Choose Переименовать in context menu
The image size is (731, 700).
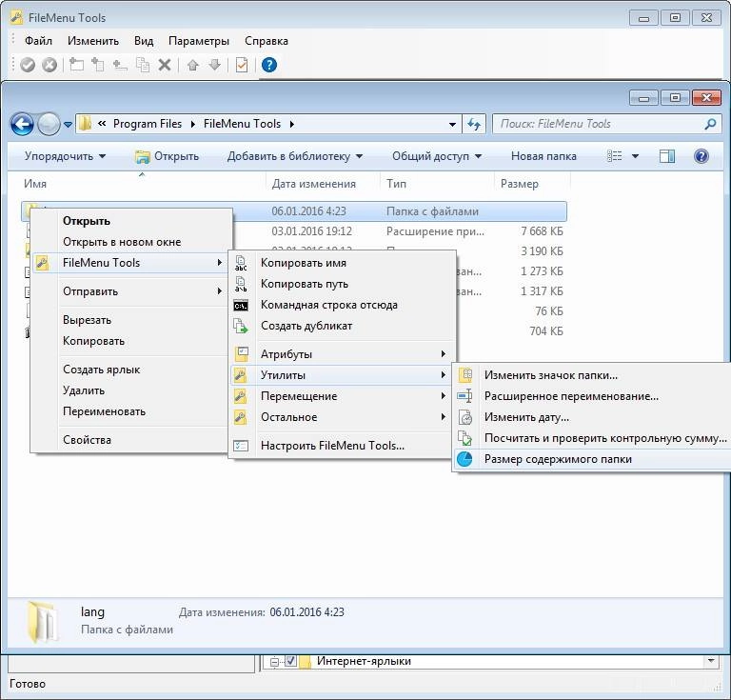click(x=130, y=411)
